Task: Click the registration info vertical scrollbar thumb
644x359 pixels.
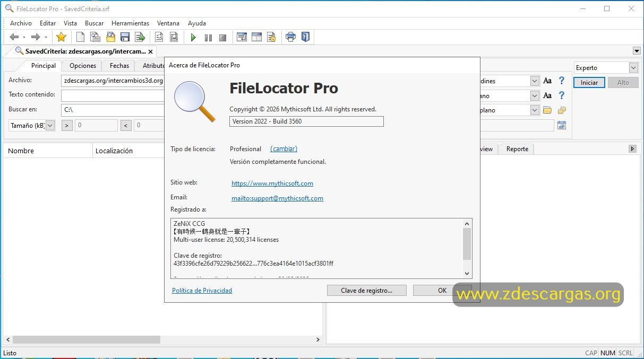Action: click(x=467, y=244)
